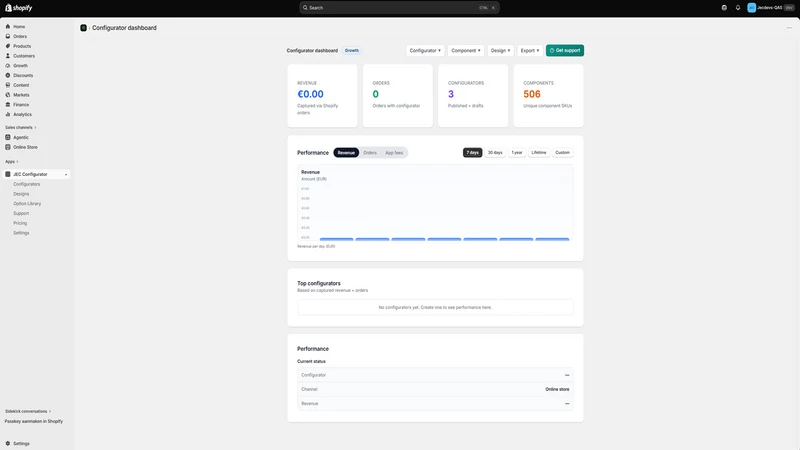800x450 pixels.
Task: Open Passkey aanmaken in Shopify conversation
Action: pos(34,421)
